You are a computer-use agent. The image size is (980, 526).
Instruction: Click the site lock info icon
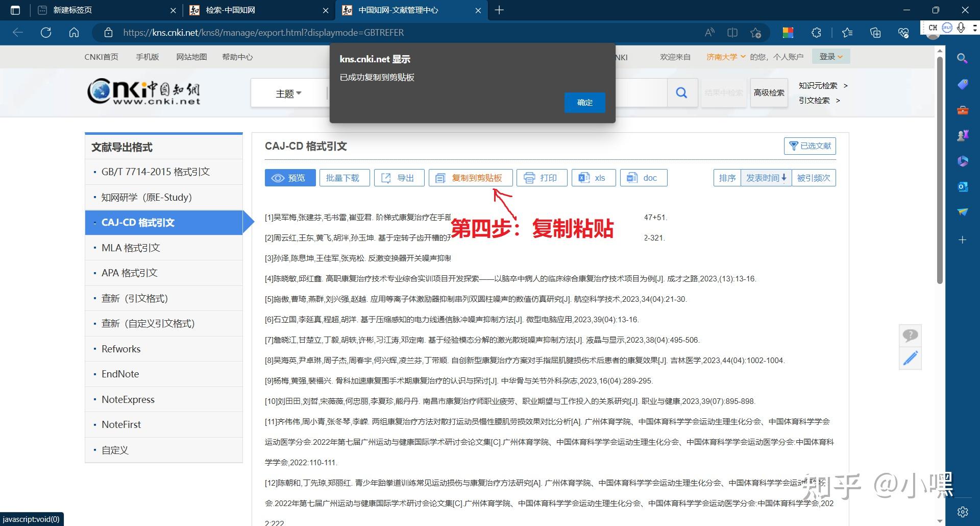coord(108,33)
